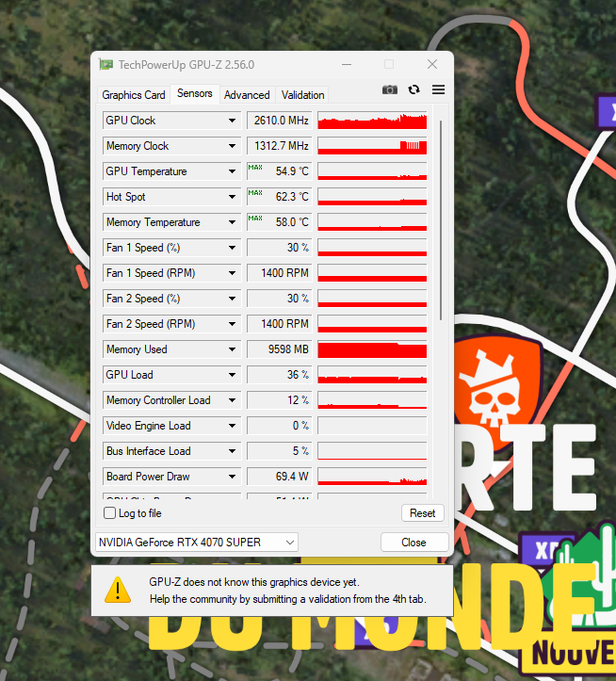The width and height of the screenshot is (616, 681).
Task: Enable the Log to file checkbox
Action: (109, 513)
